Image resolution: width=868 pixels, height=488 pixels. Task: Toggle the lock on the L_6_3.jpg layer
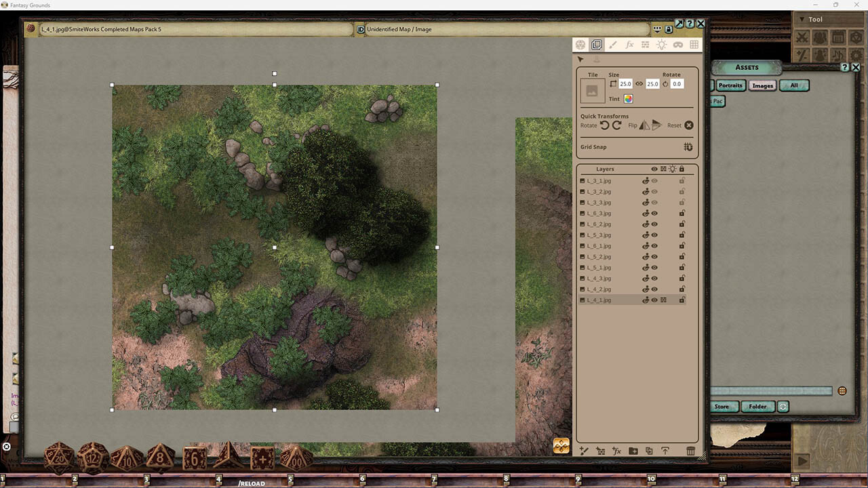tap(682, 213)
